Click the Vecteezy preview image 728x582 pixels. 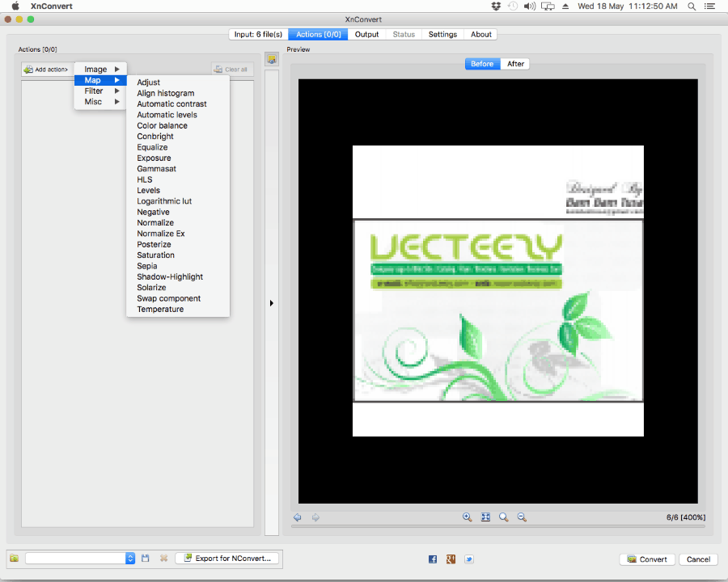point(498,291)
